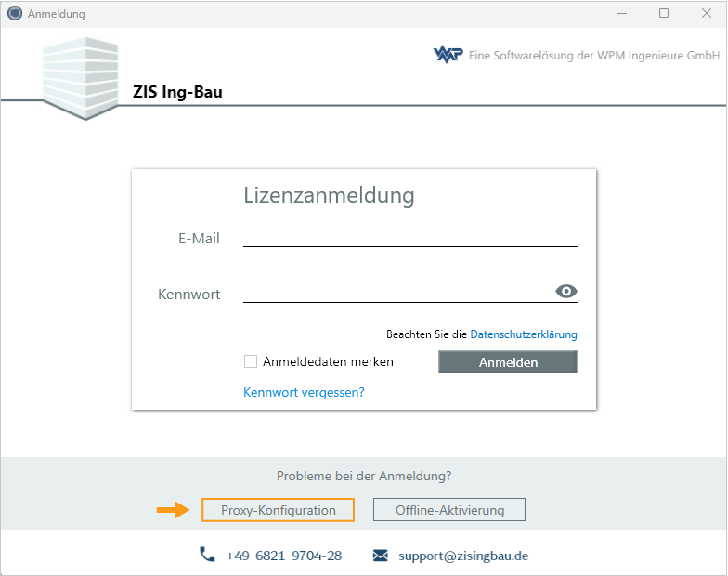The height and width of the screenshot is (576, 728).
Task: Open the Datenschutzerklärung link
Action: point(524,334)
